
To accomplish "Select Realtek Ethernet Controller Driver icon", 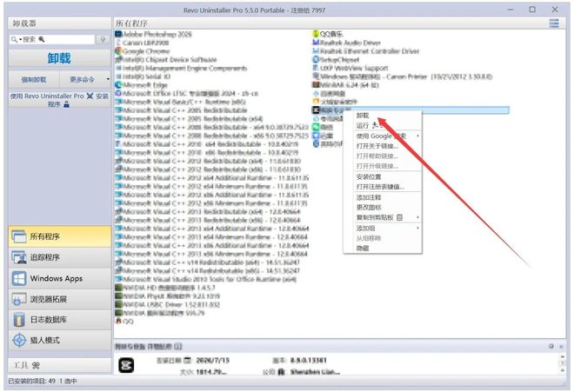I will pos(316,51).
